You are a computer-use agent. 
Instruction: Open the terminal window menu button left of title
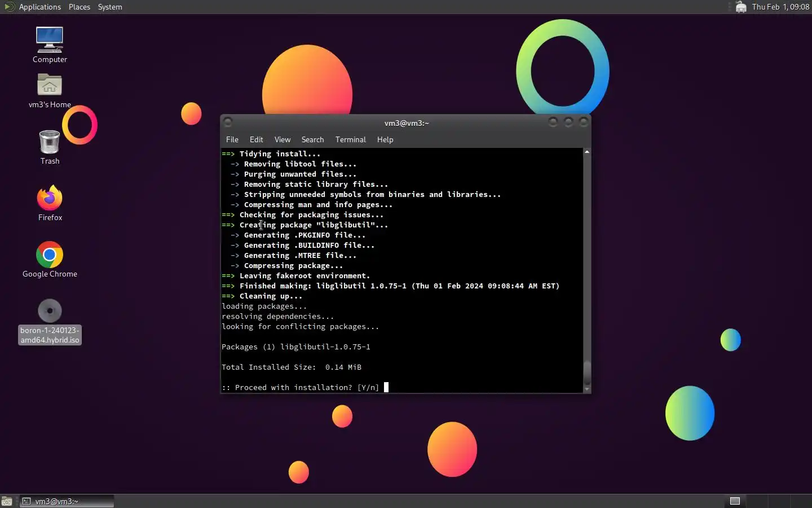pos(228,122)
